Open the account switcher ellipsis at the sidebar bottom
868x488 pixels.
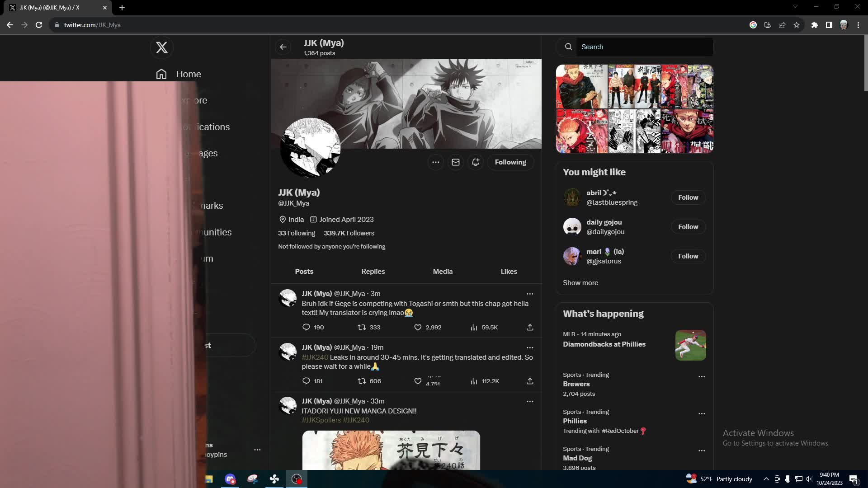click(257, 450)
